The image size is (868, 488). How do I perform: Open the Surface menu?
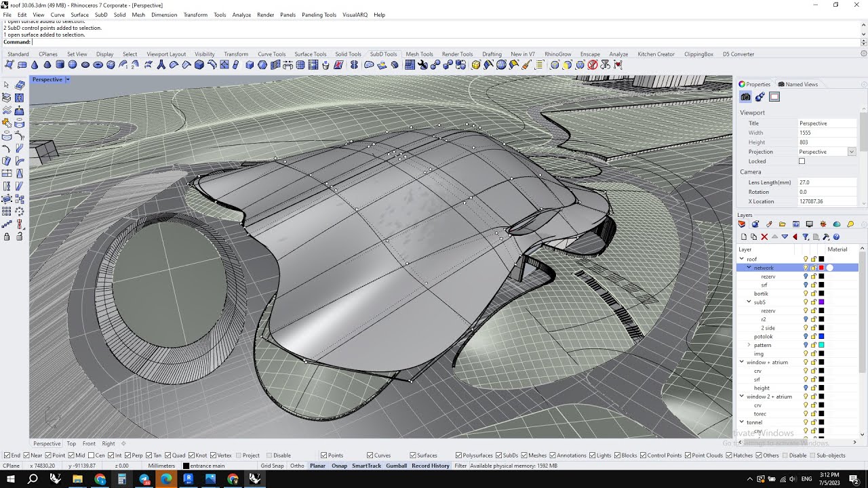79,15
